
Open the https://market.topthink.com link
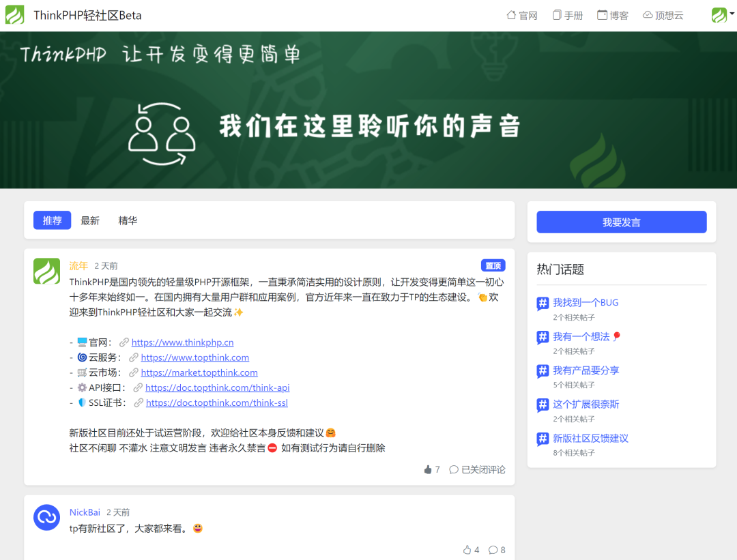[x=199, y=372]
